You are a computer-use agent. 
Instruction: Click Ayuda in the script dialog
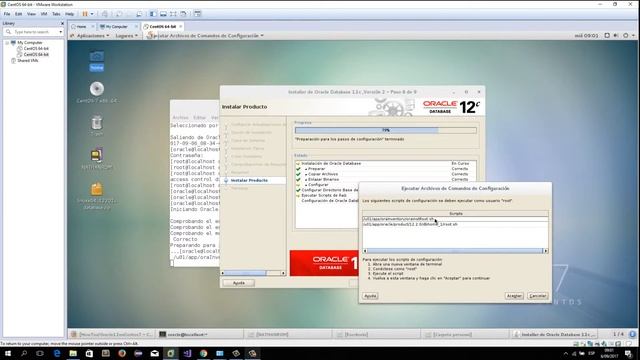(x=370, y=296)
